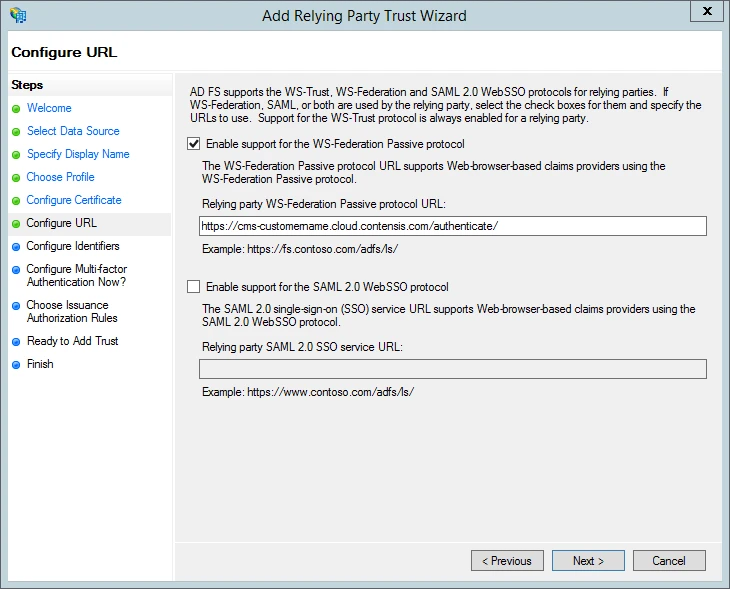Click the green bullet beside Configure Certificate
This screenshot has height=589, width=730.
(16, 201)
